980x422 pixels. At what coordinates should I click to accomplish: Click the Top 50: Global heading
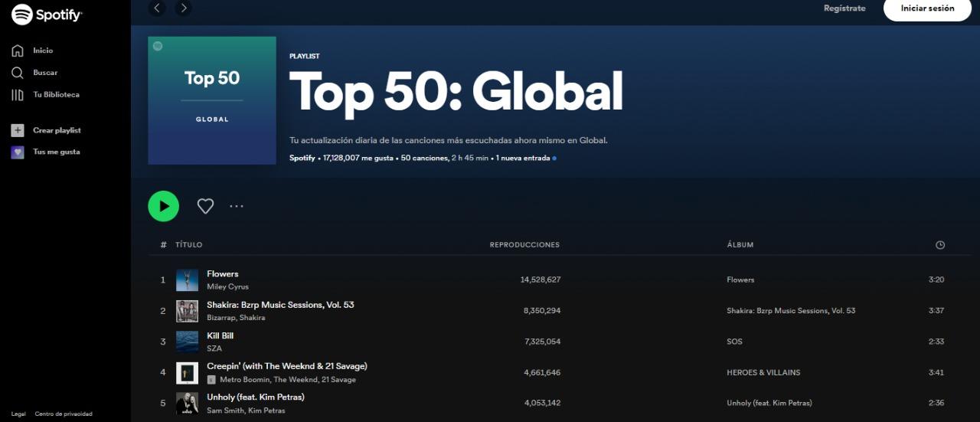pos(456,92)
